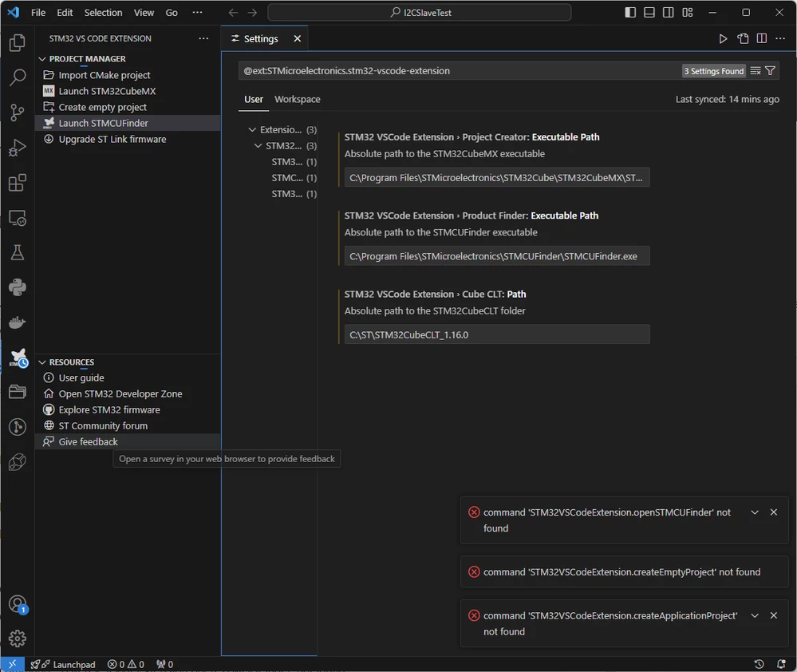This screenshot has height=672, width=797.
Task: Open the Testing flask view
Action: (x=18, y=252)
